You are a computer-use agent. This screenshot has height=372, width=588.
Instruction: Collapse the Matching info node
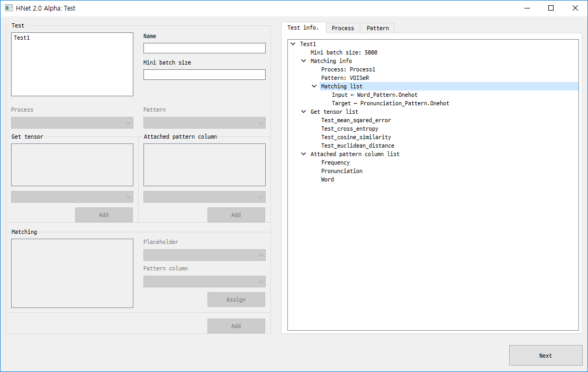(x=303, y=61)
